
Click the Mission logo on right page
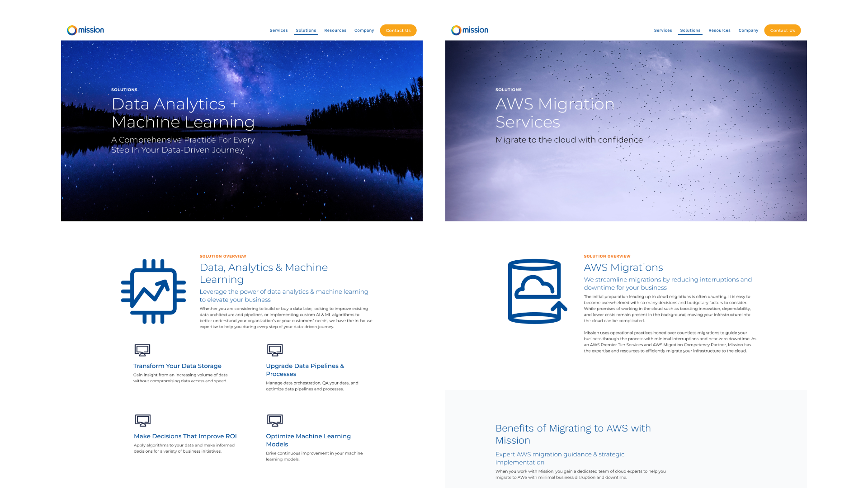pyautogui.click(x=470, y=30)
